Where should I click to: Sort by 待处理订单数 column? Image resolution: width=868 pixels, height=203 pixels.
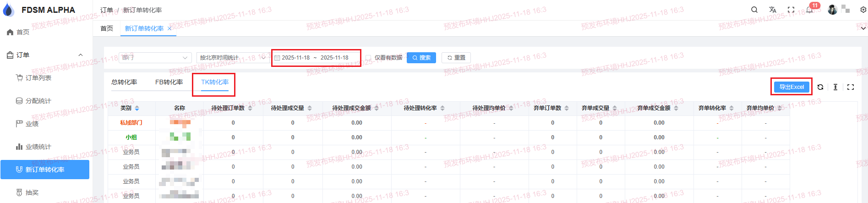[x=250, y=108]
